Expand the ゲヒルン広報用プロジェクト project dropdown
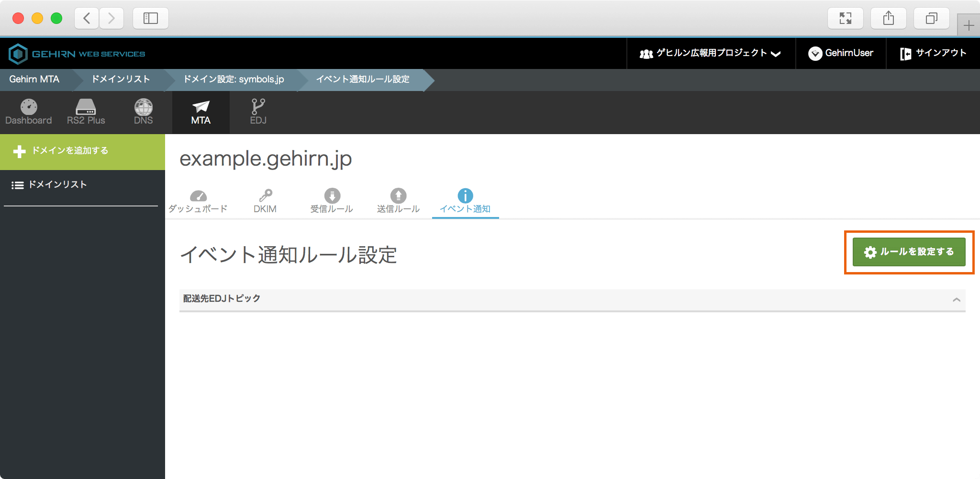The width and height of the screenshot is (980, 479). tap(711, 53)
